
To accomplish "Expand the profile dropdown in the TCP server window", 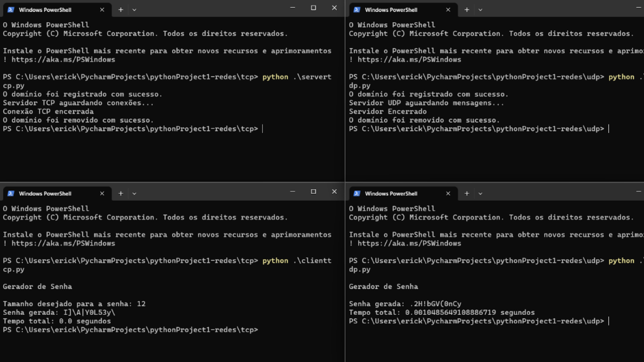I will (134, 10).
